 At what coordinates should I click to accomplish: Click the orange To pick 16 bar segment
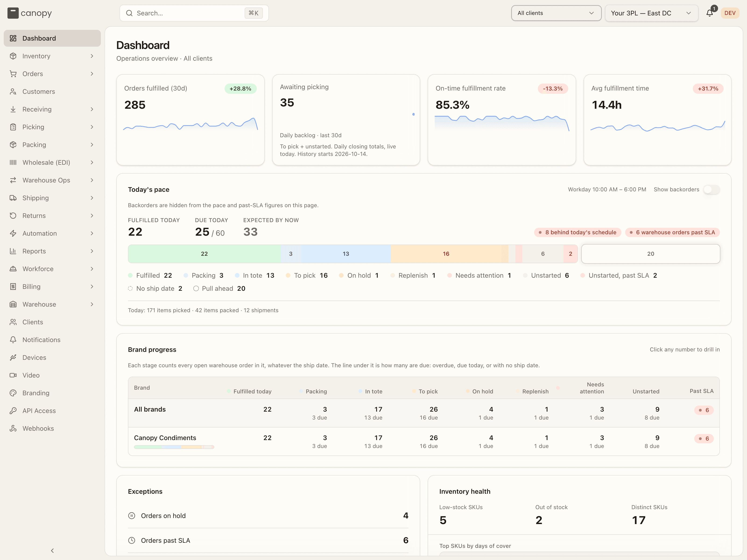click(446, 254)
